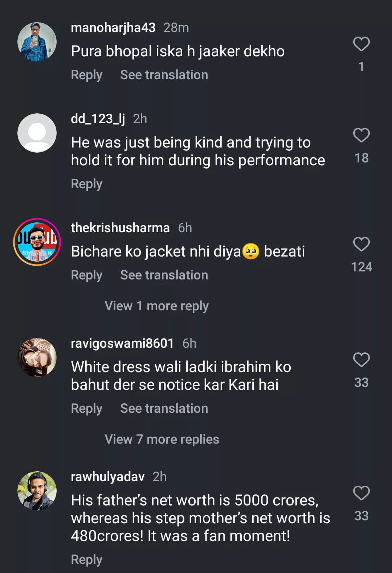Open ravigoswami8601's profile photo
The image size is (392, 573).
37,358
